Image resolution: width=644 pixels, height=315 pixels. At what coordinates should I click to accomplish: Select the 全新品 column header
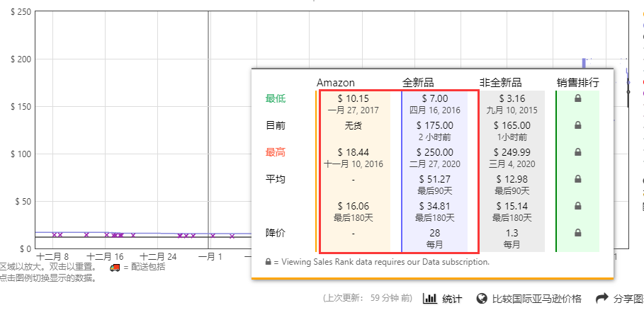pos(418,83)
